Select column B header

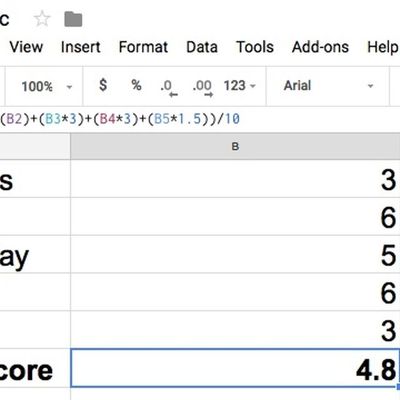pos(235,146)
